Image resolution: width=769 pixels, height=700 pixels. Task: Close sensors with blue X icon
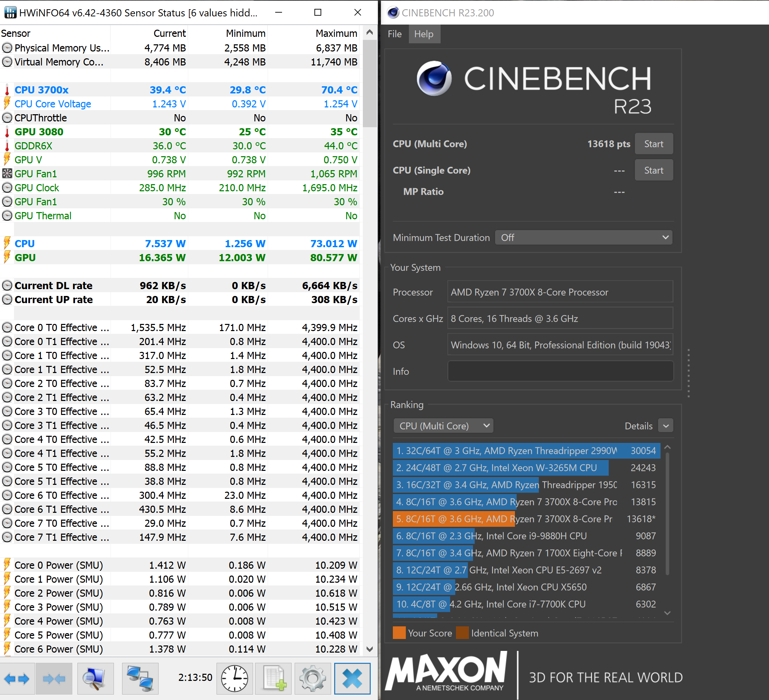pyautogui.click(x=352, y=679)
